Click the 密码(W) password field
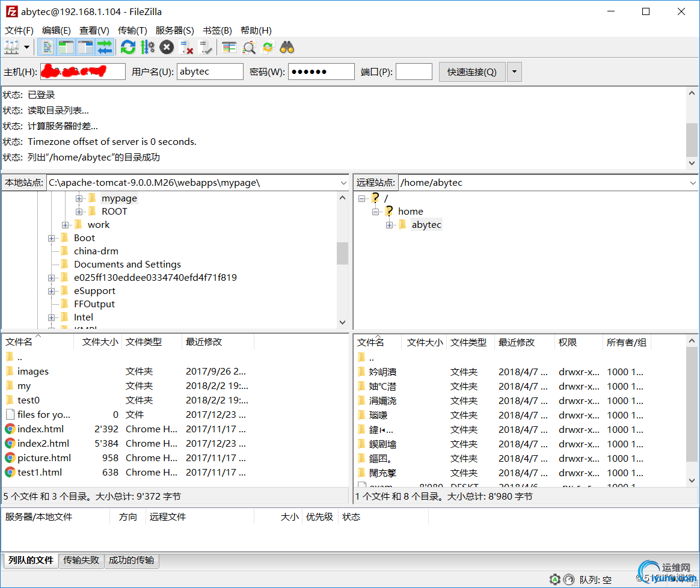This screenshot has width=700, height=588. [x=321, y=72]
